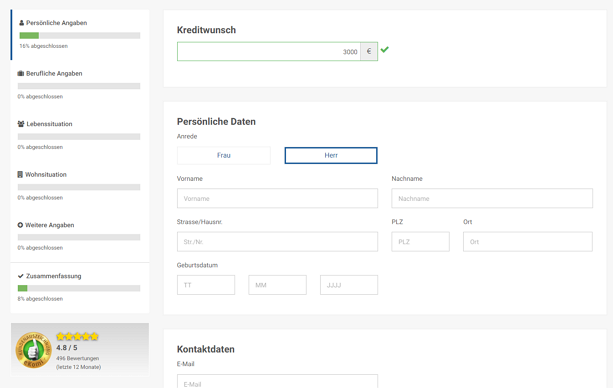Click the Zusammenfassung progress bar
The width and height of the screenshot is (613, 388).
click(79, 288)
